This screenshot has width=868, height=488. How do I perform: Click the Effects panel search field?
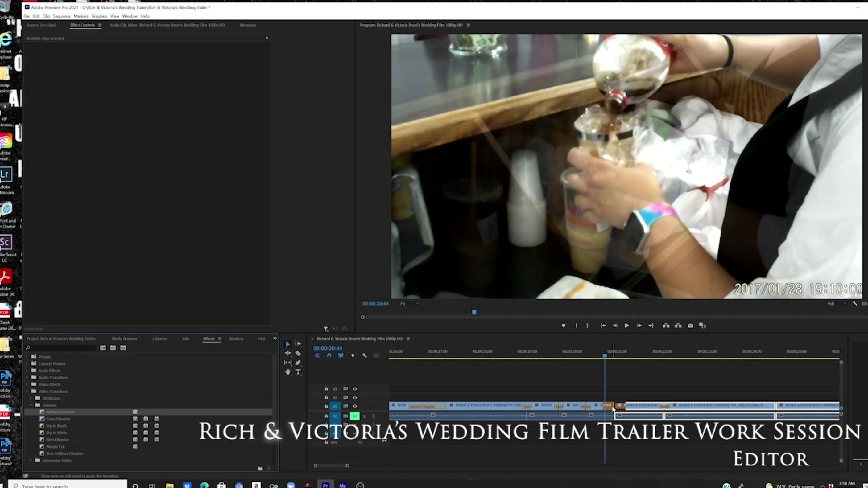pos(62,347)
